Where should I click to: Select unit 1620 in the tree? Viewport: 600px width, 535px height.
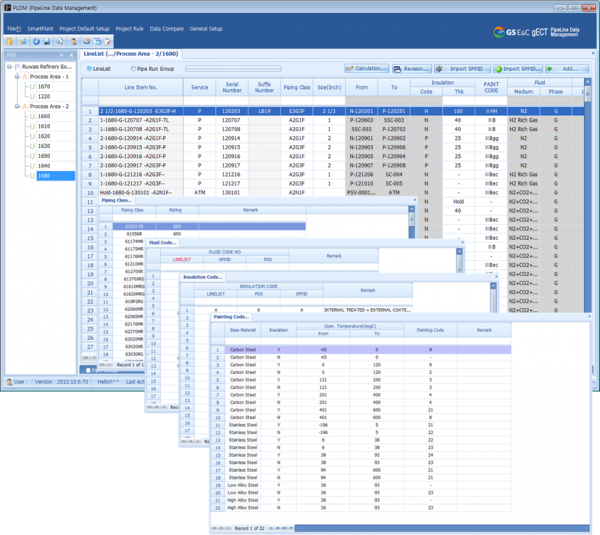click(x=43, y=135)
